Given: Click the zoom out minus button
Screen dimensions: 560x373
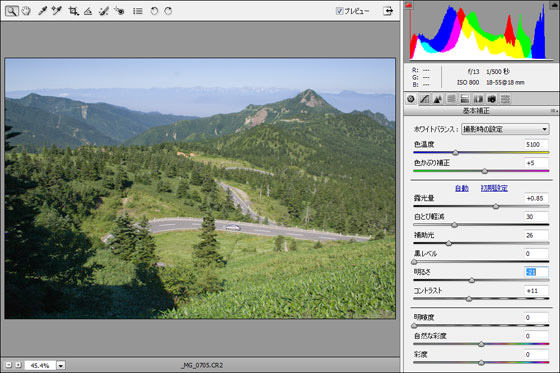Looking at the screenshot, I should tap(9, 365).
